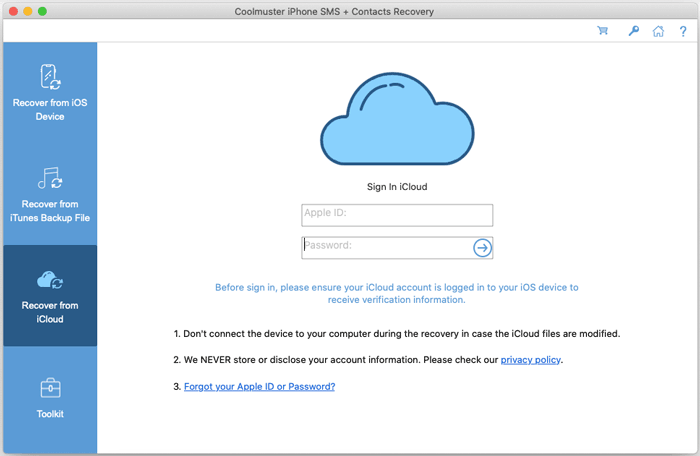This screenshot has height=456, width=700.
Task: Submit sign-in with the arrow button
Action: pos(483,247)
